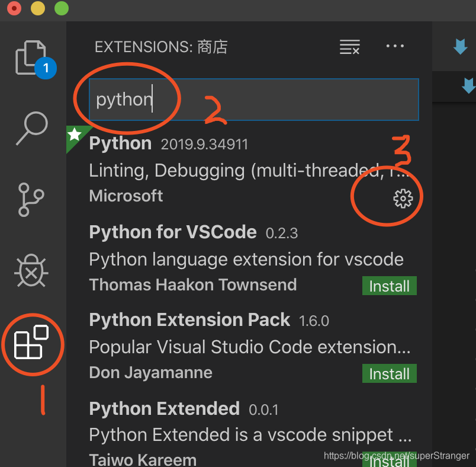Click 'Linting, Debugging' Python description
The height and width of the screenshot is (467, 476).
pyautogui.click(x=249, y=171)
